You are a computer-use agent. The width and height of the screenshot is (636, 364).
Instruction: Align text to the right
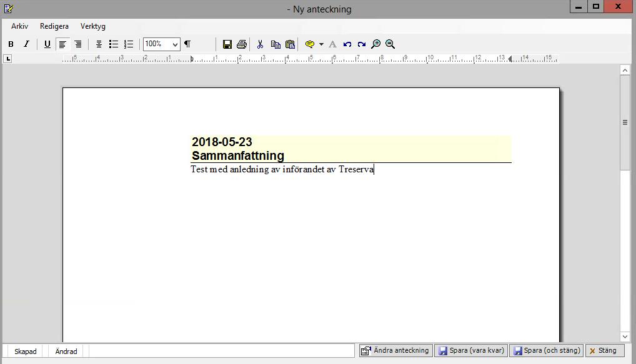coord(78,44)
